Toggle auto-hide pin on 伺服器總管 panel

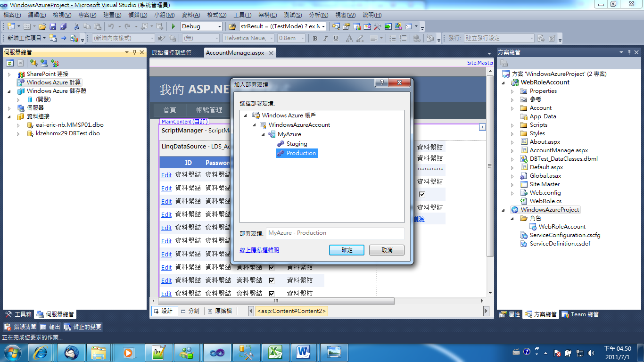point(134,52)
